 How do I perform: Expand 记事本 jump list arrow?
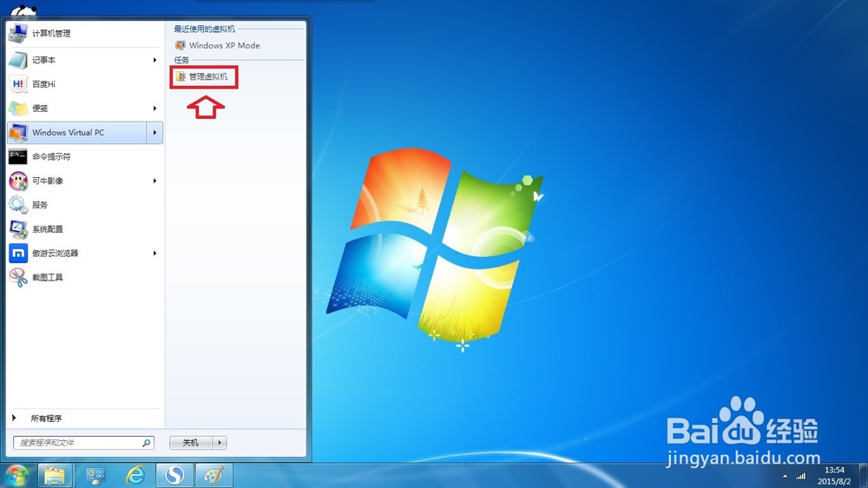155,60
